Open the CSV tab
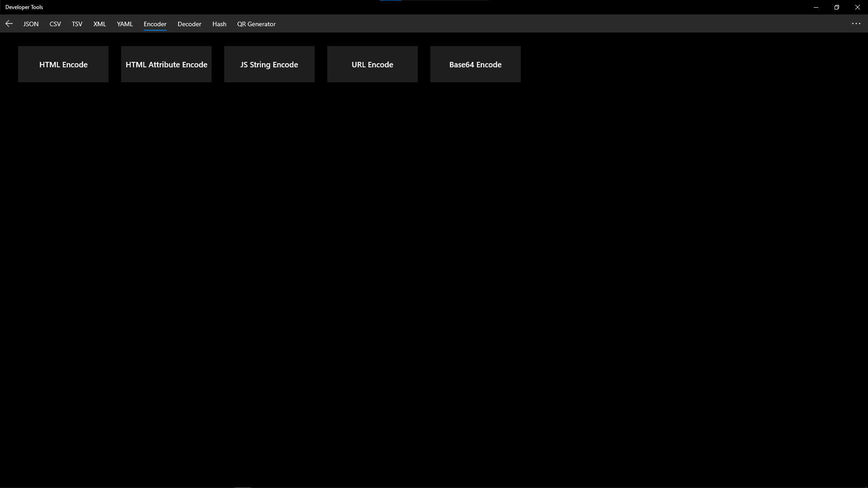The height and width of the screenshot is (488, 868). coord(55,24)
